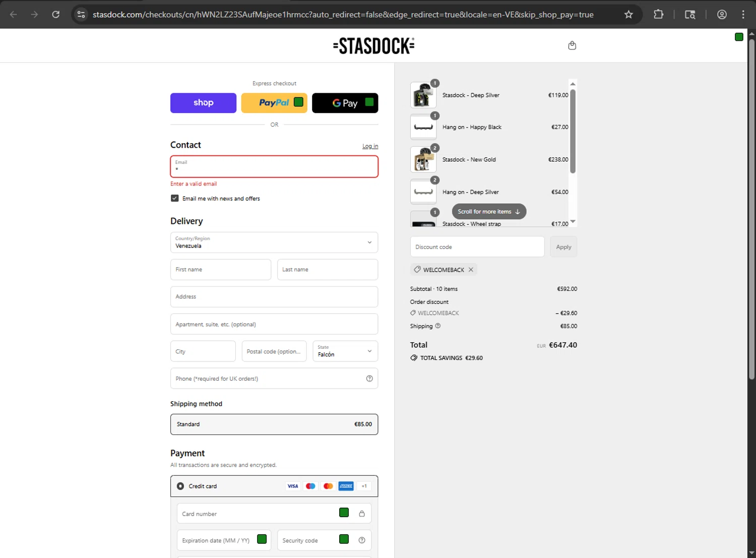The image size is (756, 558).
Task: Click the cart list scroll down arrow
Action: point(573,222)
